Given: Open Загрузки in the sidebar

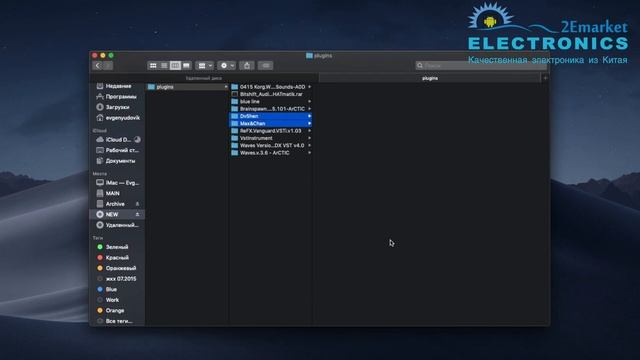Looking at the screenshot, I should [117, 107].
